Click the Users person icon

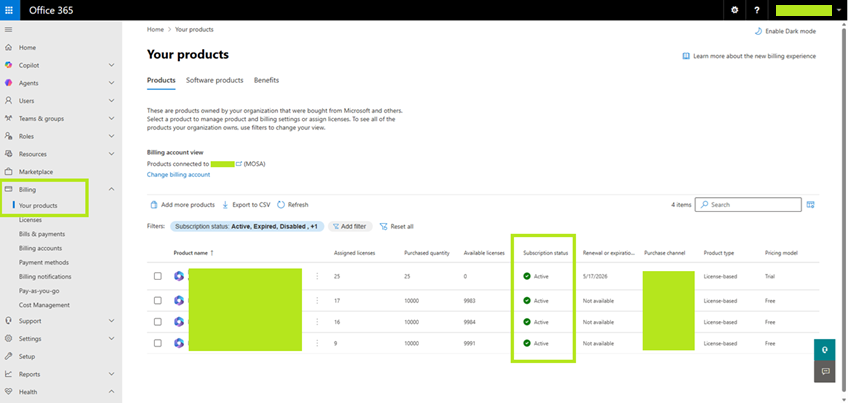click(8, 101)
